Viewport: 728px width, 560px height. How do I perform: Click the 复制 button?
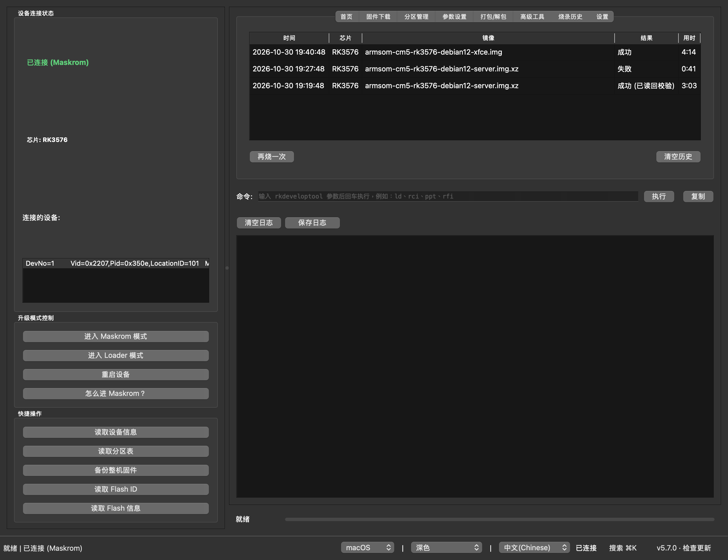(x=698, y=196)
